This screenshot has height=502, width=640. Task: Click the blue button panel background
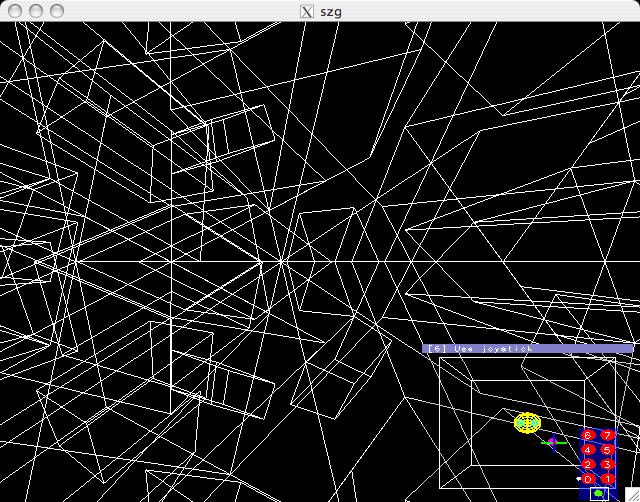click(598, 457)
